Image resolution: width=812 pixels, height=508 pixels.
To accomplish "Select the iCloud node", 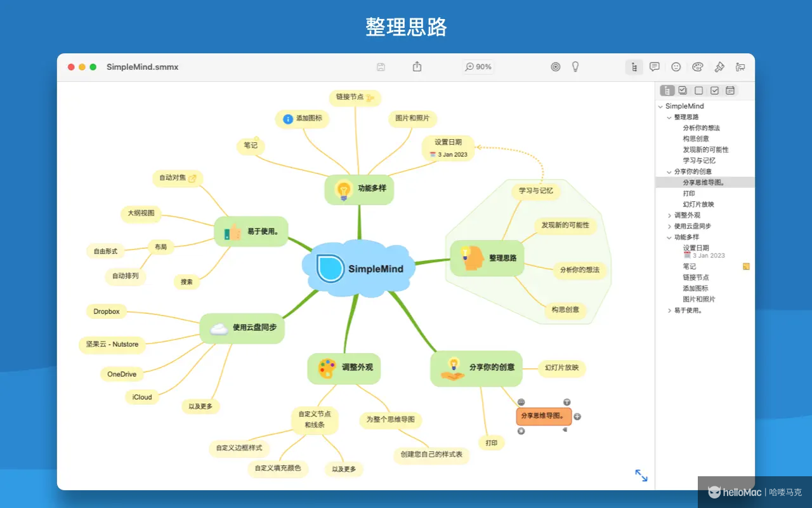I will 142,398.
